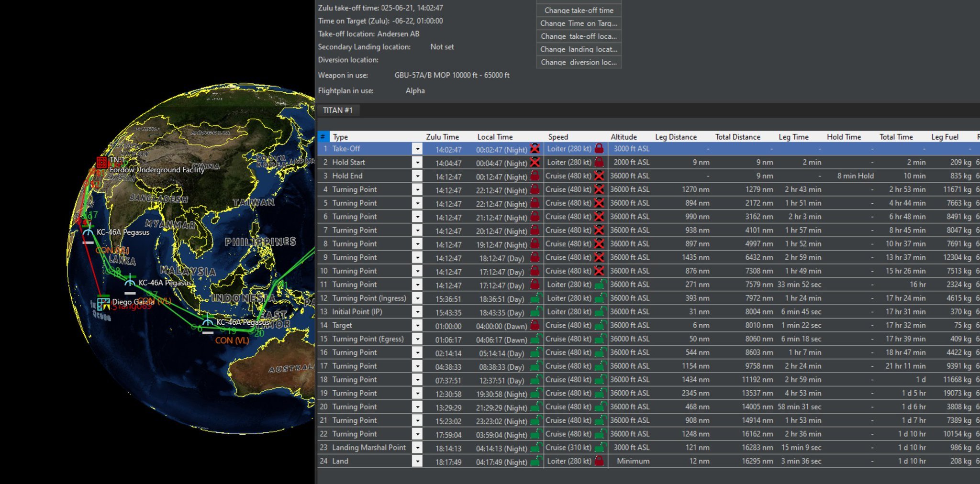The image size is (980, 484).
Task: Click the speed lock on Hold Start row
Action: [x=599, y=162]
